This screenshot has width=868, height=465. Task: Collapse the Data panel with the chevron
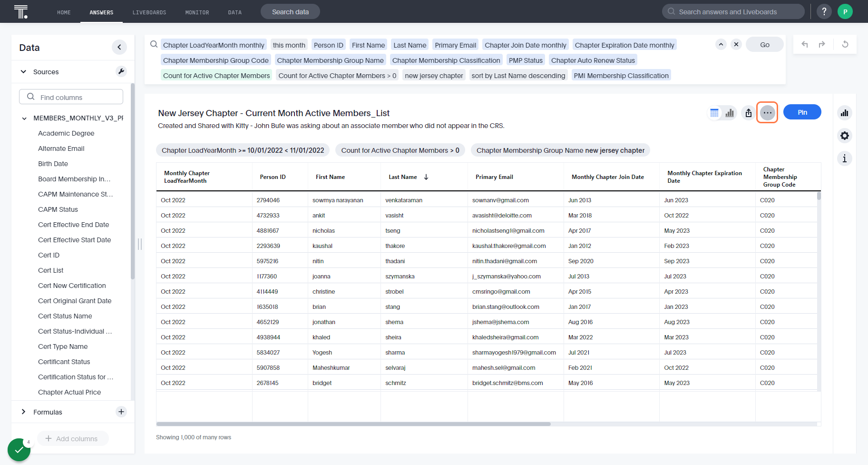click(x=119, y=47)
